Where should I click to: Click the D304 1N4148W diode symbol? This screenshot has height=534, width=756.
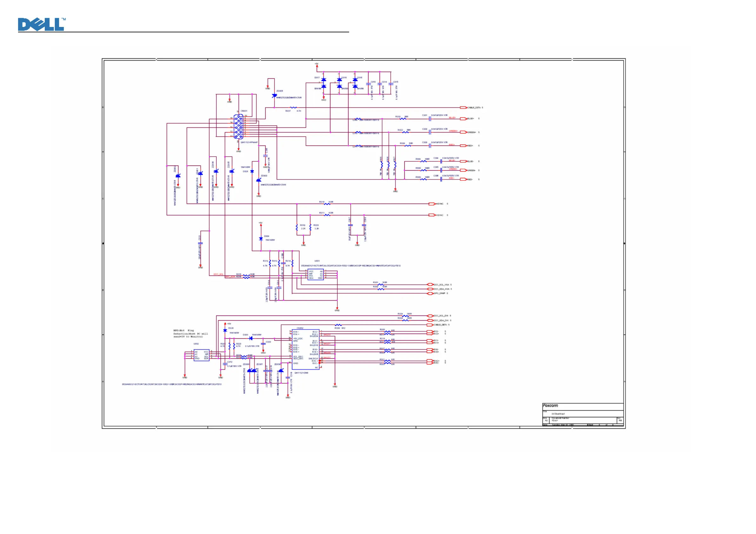261,238
